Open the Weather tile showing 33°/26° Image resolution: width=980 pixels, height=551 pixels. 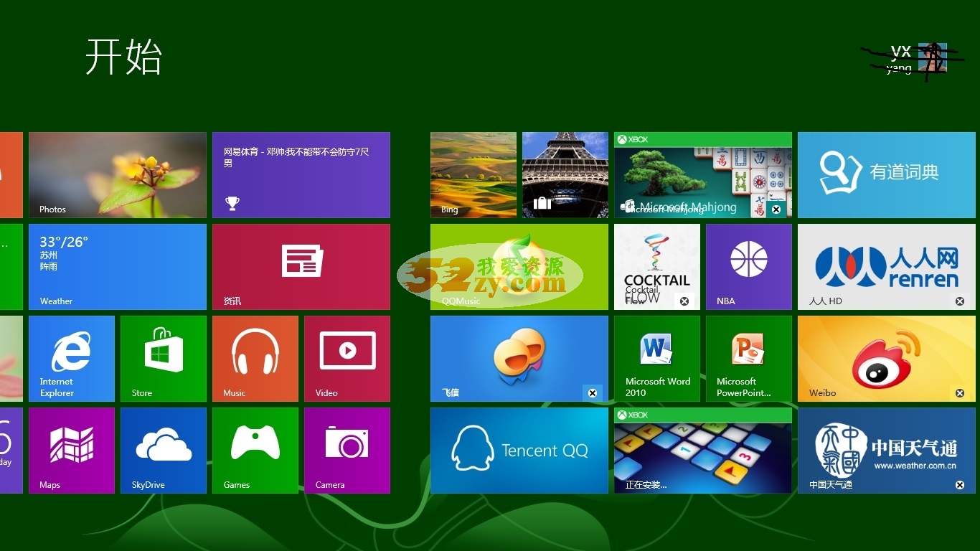click(118, 267)
